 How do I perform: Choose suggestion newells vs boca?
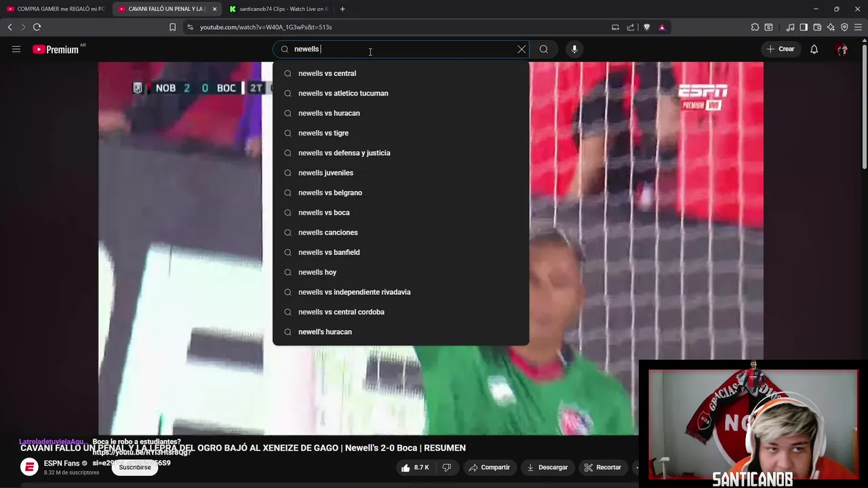[401, 212]
